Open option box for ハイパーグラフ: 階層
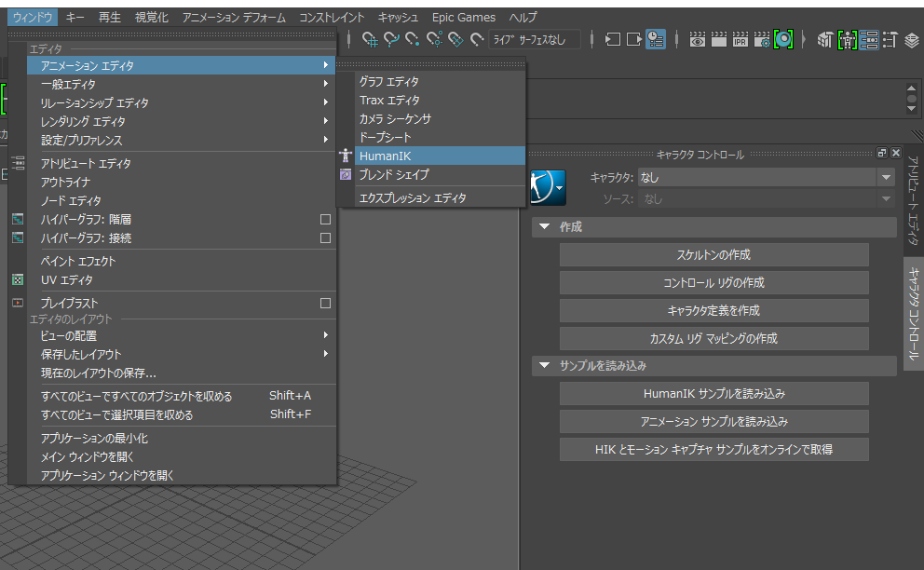Image resolution: width=924 pixels, height=570 pixels. pos(325,219)
